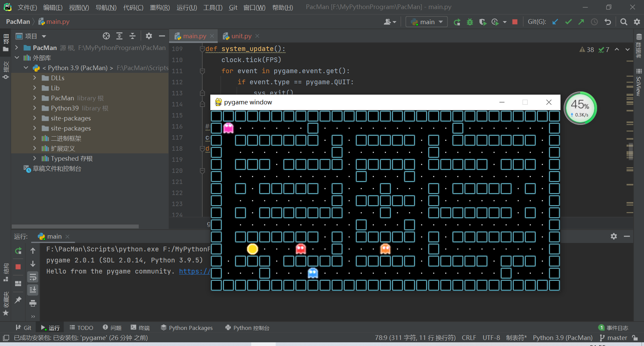Screen dimensions: 644x346
Task: Collapse the Python 3.9 (PacMan) node
Action: (x=26, y=68)
